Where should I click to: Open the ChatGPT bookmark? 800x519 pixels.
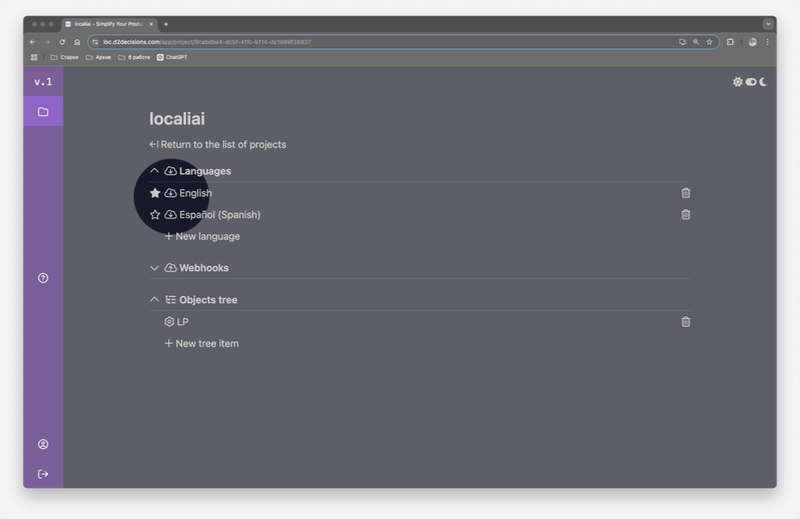(x=172, y=57)
